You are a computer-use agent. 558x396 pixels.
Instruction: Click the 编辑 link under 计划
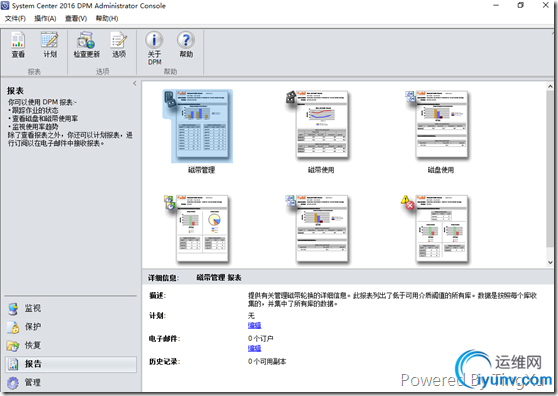254,325
